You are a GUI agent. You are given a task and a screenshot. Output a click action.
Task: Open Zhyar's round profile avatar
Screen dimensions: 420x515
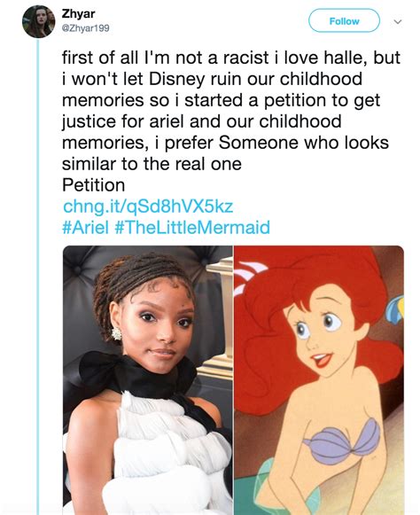pyautogui.click(x=38, y=21)
